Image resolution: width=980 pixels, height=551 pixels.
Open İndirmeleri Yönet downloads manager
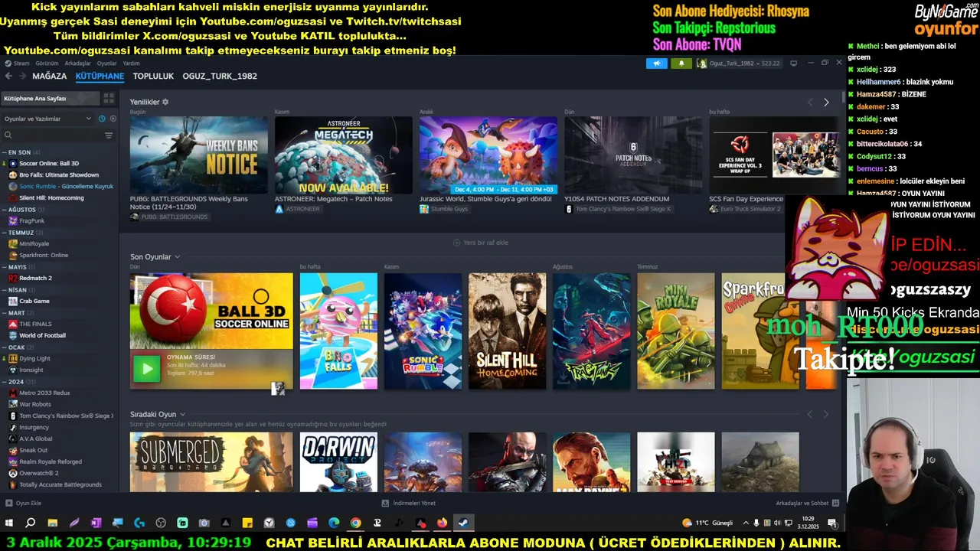pos(409,503)
